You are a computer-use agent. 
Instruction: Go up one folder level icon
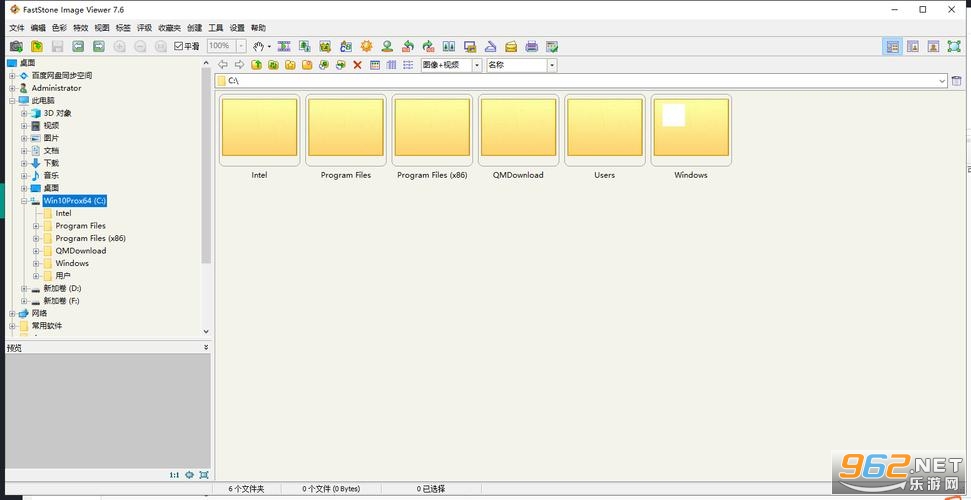coord(256,64)
